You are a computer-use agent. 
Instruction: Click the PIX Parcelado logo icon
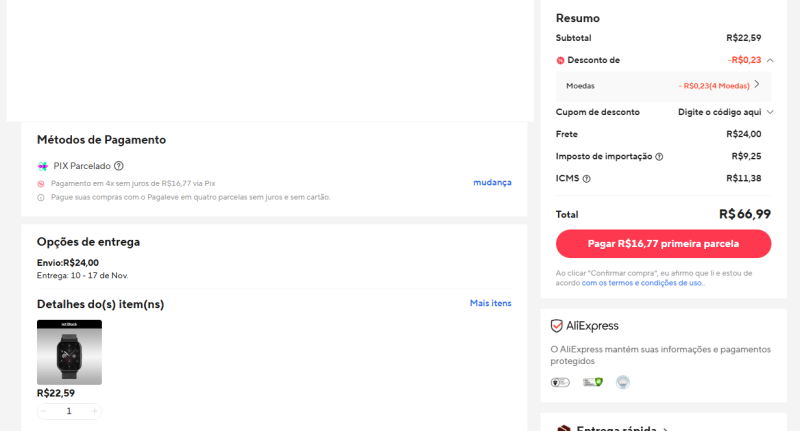point(43,166)
